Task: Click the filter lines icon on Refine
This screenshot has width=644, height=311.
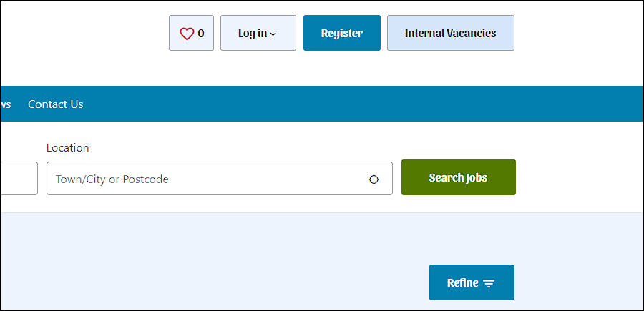Action: click(x=489, y=283)
